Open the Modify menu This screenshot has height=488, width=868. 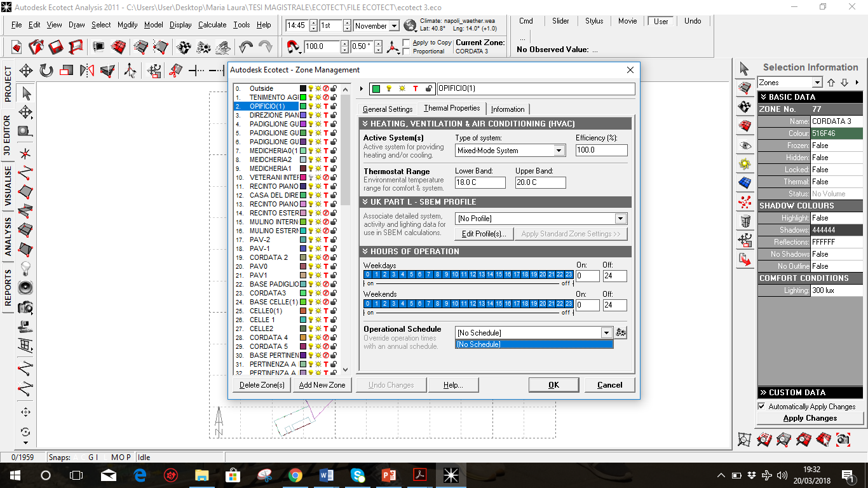click(x=127, y=25)
